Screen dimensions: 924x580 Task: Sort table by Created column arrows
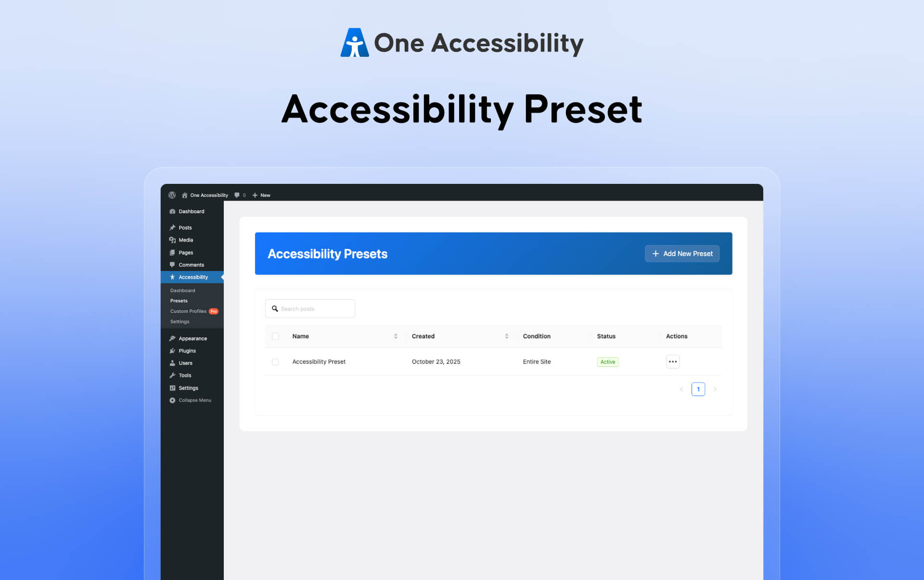click(x=506, y=336)
